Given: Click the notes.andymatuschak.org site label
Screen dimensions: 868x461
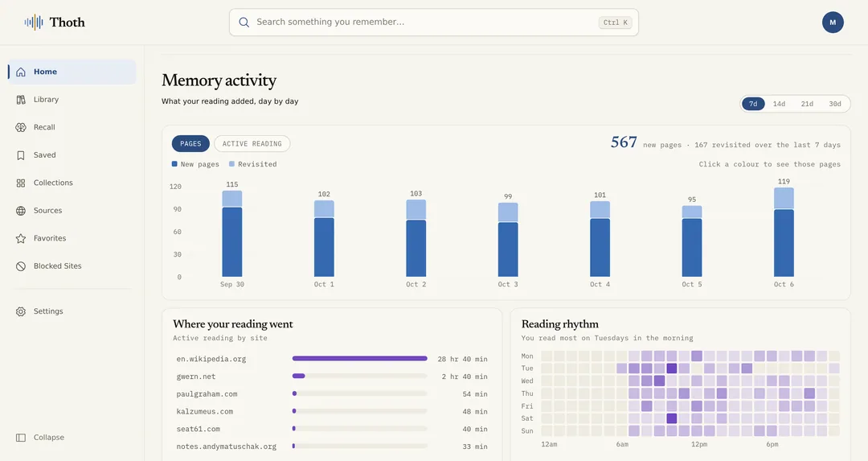Looking at the screenshot, I should click(226, 447).
